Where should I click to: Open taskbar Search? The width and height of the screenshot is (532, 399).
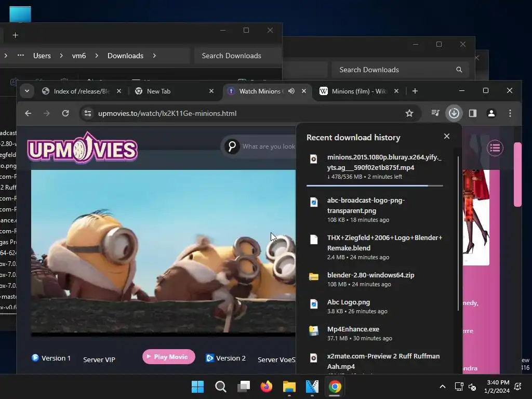pyautogui.click(x=220, y=387)
